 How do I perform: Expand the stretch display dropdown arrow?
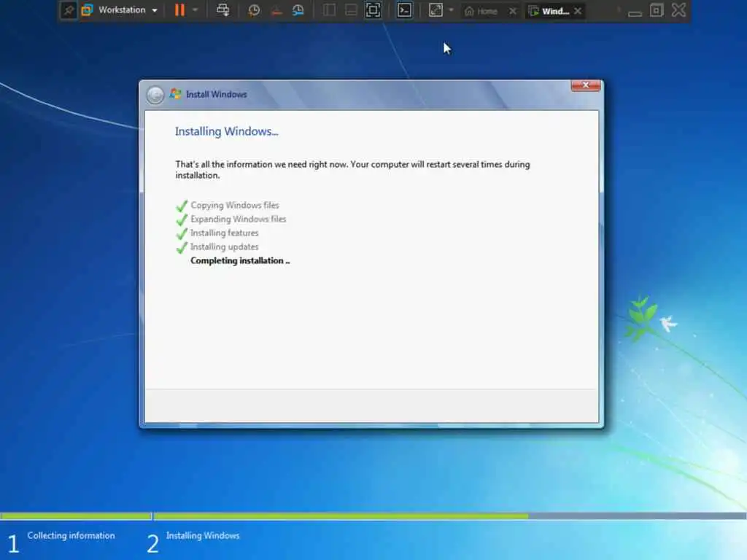click(x=451, y=10)
